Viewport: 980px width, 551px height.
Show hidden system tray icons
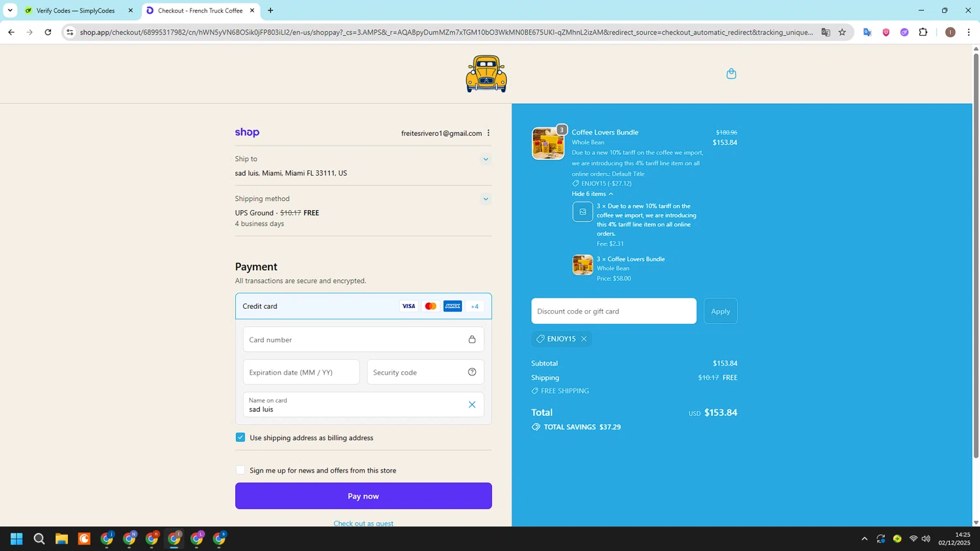[864, 539]
